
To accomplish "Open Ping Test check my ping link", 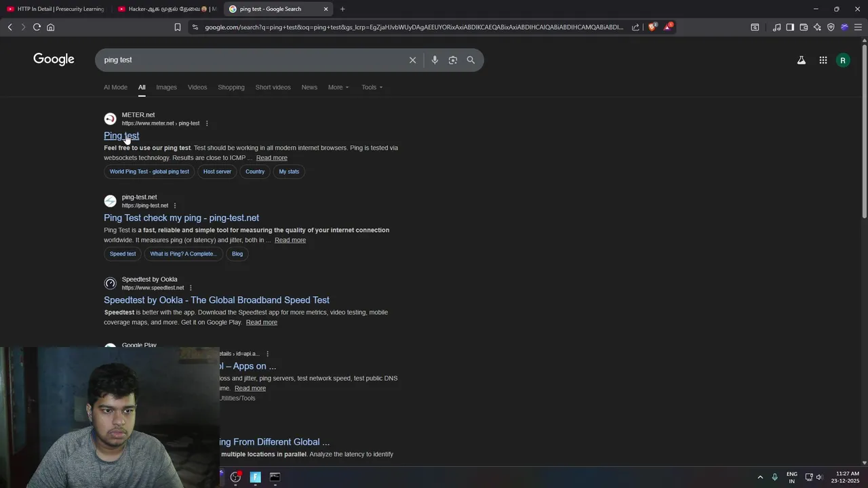I will [x=181, y=218].
